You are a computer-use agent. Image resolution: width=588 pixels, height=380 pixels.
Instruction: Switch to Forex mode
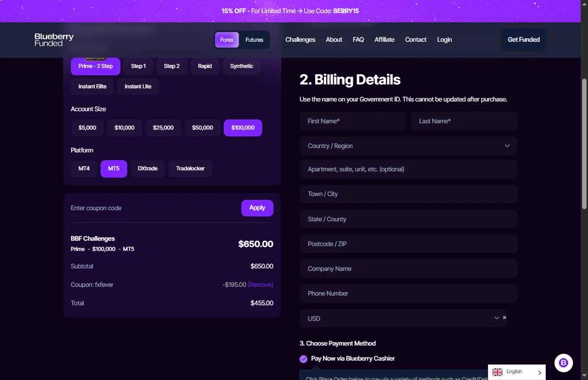click(227, 40)
